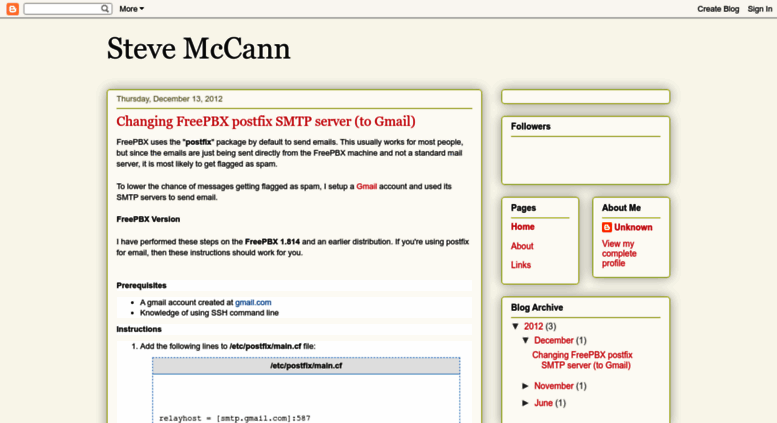Click the Blogger profile icon beside Unknown
This screenshot has height=423, width=777.
click(607, 227)
